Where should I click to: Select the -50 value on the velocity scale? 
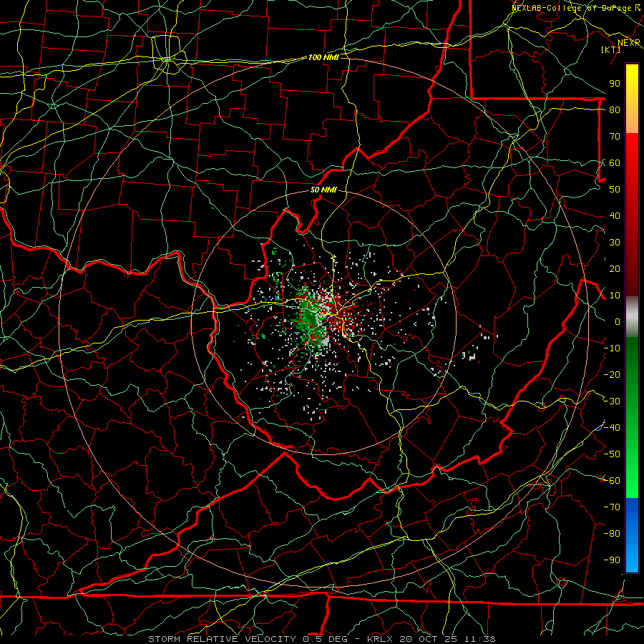point(612,454)
